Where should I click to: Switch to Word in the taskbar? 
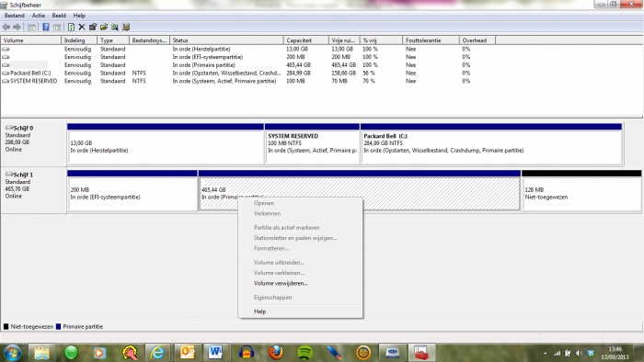coord(215,353)
